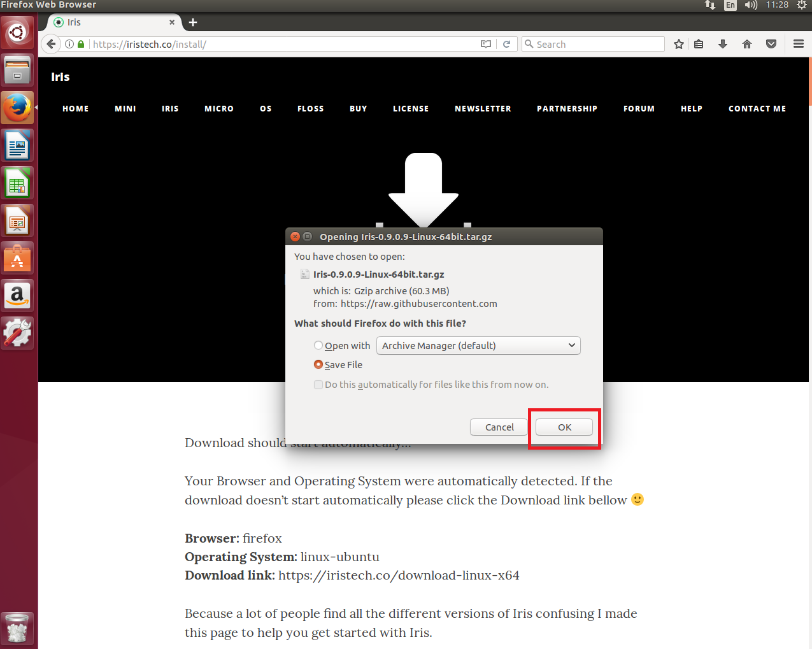Open System Settings from the dock
The width and height of the screenshot is (812, 649).
tap(17, 333)
